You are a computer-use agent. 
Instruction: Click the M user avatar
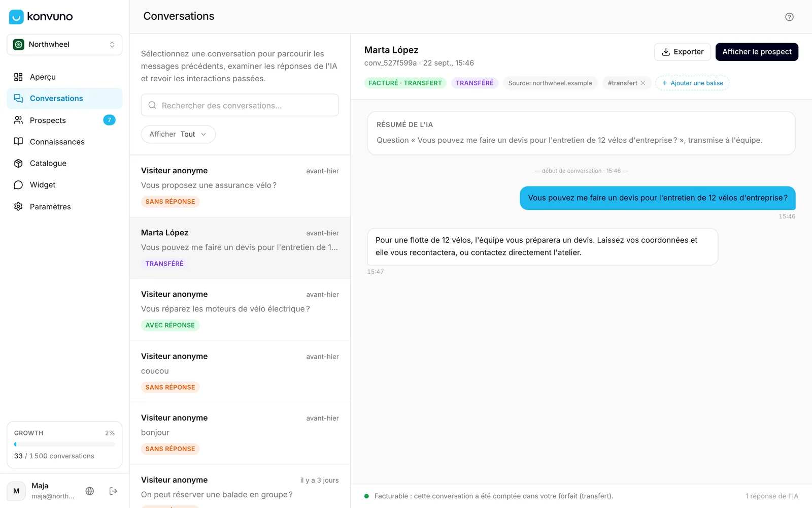16,491
